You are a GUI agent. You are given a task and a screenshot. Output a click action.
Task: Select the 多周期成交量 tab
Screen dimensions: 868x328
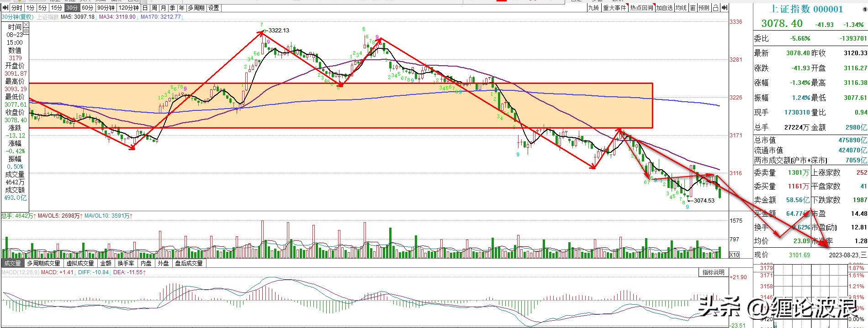tap(43, 263)
